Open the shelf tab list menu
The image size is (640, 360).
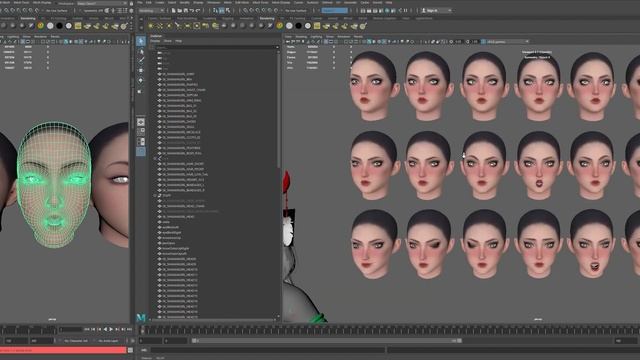click(141, 19)
